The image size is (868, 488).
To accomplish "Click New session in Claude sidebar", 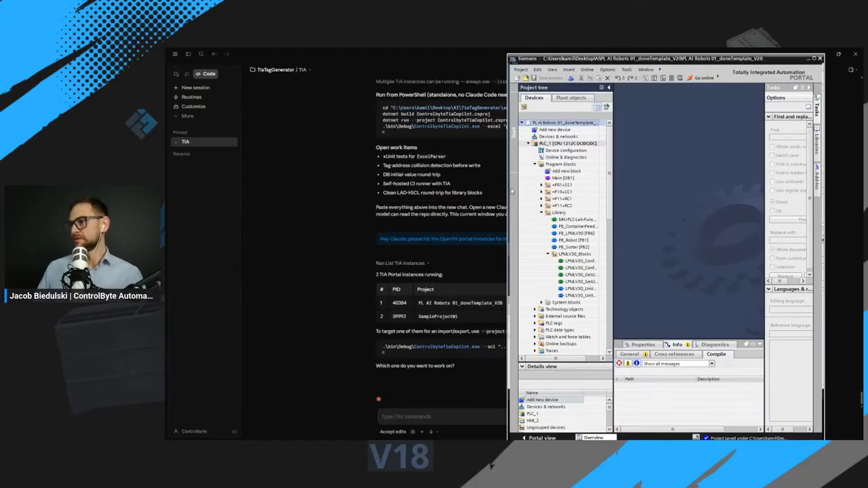I will tap(195, 87).
